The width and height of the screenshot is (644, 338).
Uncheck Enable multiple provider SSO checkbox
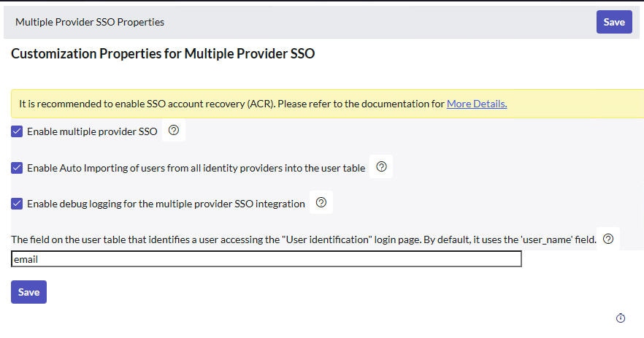point(17,131)
